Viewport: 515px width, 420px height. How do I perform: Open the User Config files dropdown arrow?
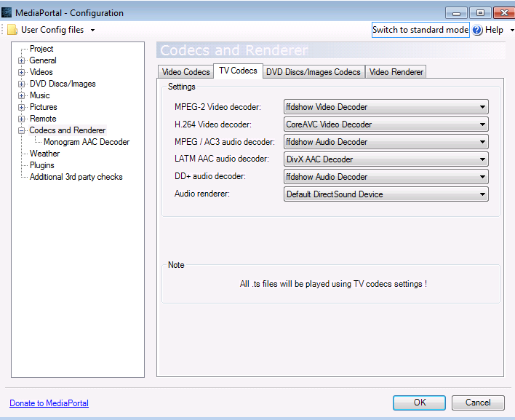pyautogui.click(x=92, y=31)
